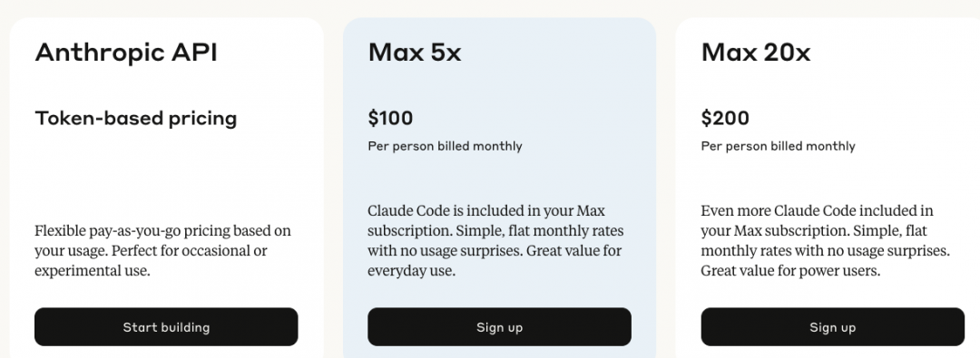Select the Max 5x plan title
Image resolution: width=980 pixels, height=358 pixels.
point(415,53)
